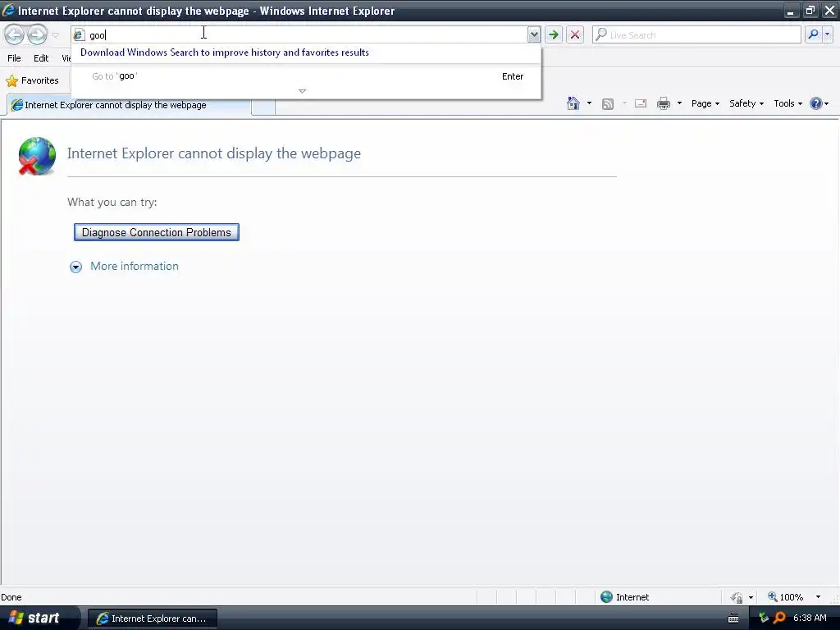The image size is (840, 630).
Task: Click the Internet Explorer logo in the title bar
Action: click(8, 10)
